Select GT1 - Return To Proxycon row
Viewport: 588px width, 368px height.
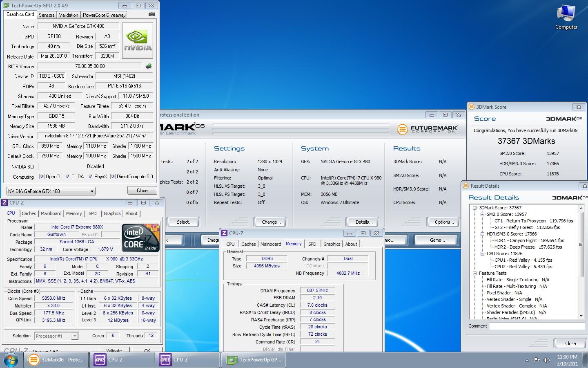pos(534,221)
